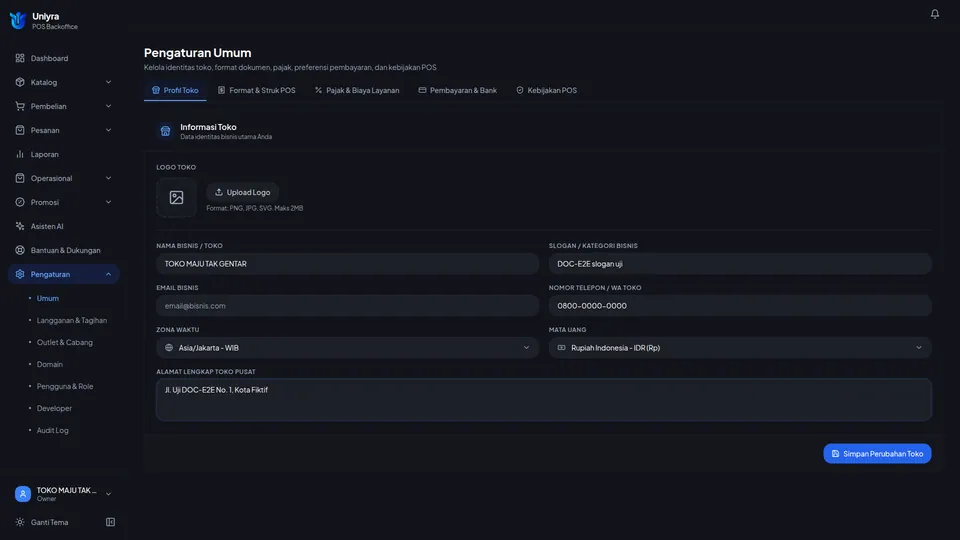This screenshot has width=960, height=540.
Task: Collapse the Pengaturan menu chevron
Action: (x=108, y=274)
